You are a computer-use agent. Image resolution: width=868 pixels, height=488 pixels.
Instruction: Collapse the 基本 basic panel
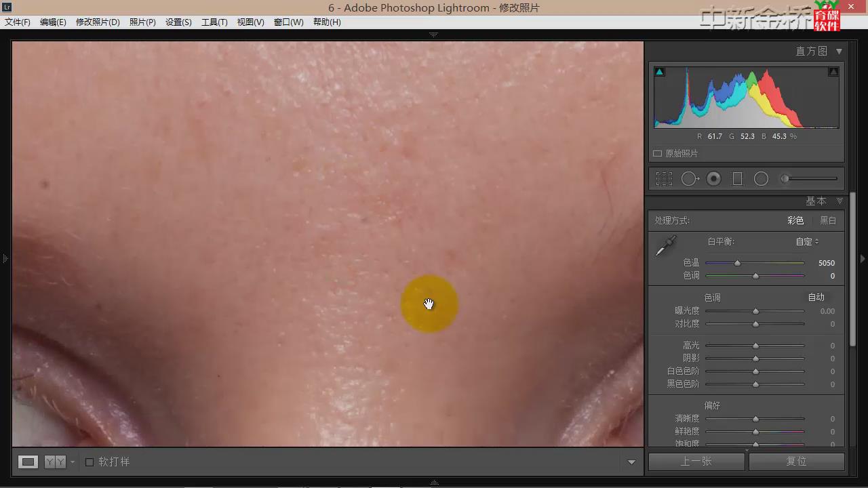click(x=840, y=201)
